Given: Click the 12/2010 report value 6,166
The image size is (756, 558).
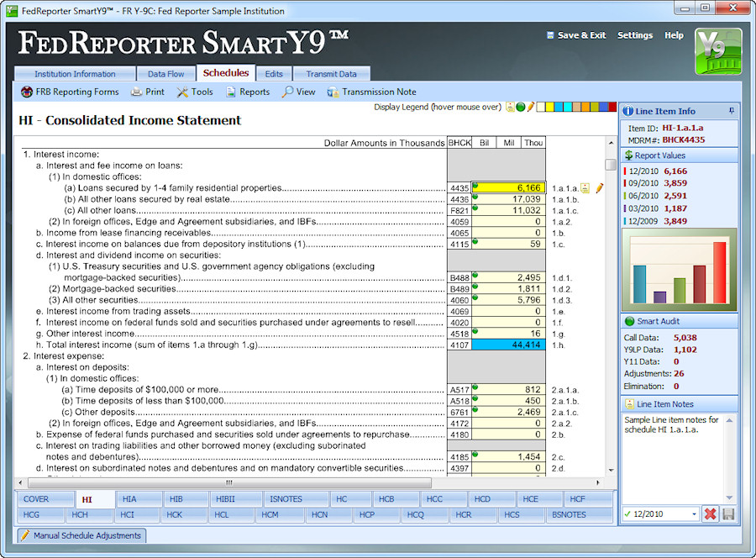Looking at the screenshot, I should 675,171.
